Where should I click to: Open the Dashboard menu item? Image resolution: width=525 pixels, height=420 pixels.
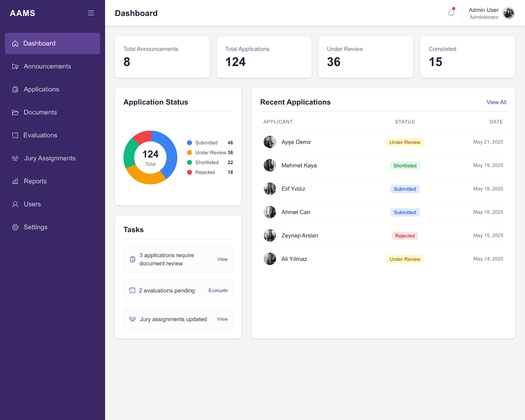[52, 43]
